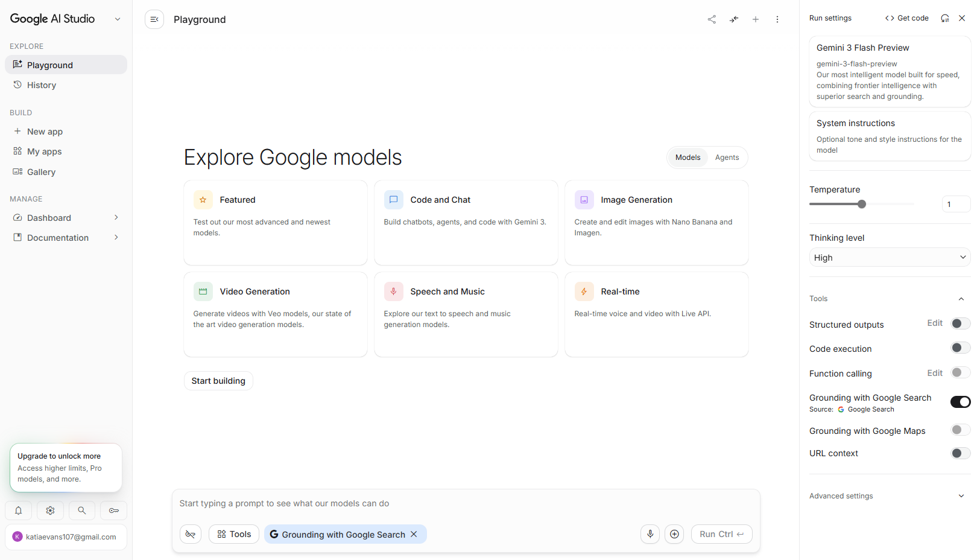The image size is (980, 560).
Task: Toggle Function calling switch
Action: click(x=961, y=372)
